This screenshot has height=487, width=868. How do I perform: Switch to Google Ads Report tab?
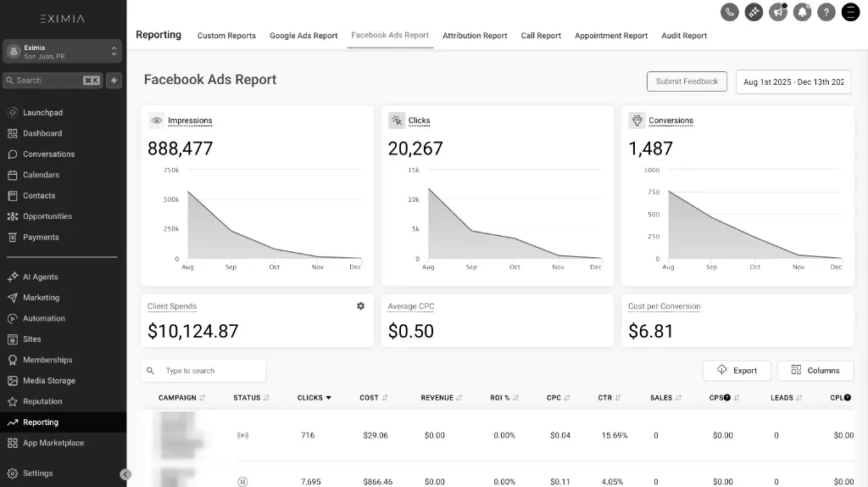tap(303, 36)
